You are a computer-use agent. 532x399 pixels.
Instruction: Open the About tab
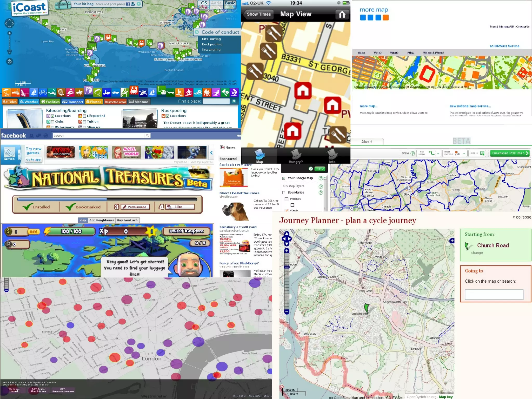367,142
